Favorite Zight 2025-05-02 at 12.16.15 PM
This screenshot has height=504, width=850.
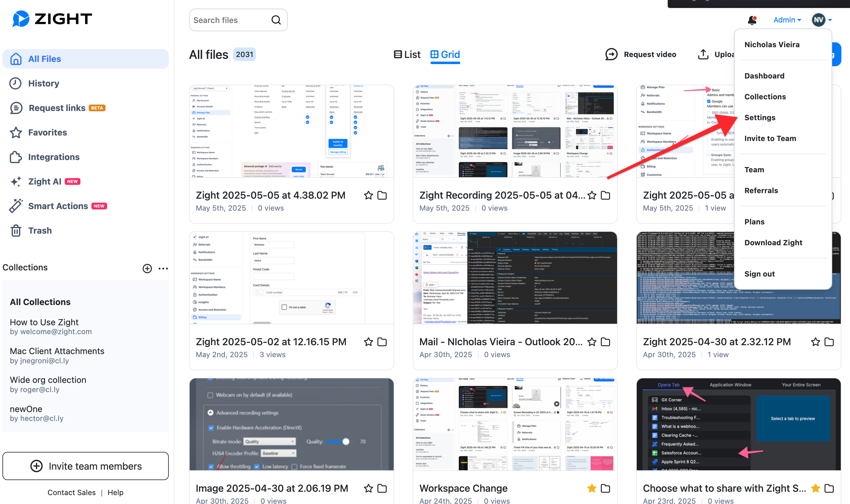[368, 342]
